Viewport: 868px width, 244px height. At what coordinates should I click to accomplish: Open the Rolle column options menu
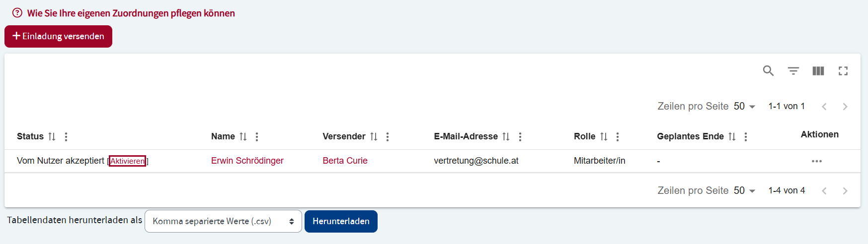pyautogui.click(x=618, y=137)
